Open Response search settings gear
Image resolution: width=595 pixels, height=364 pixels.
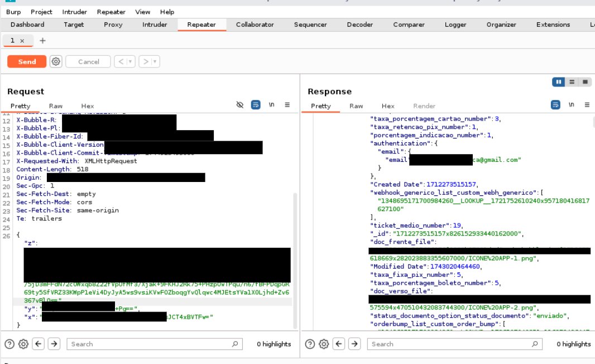pos(324,344)
